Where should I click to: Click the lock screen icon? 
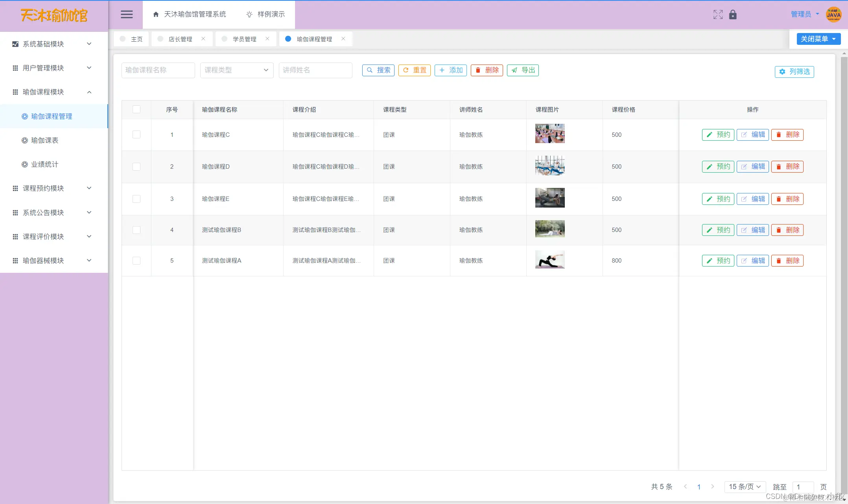pyautogui.click(x=733, y=15)
